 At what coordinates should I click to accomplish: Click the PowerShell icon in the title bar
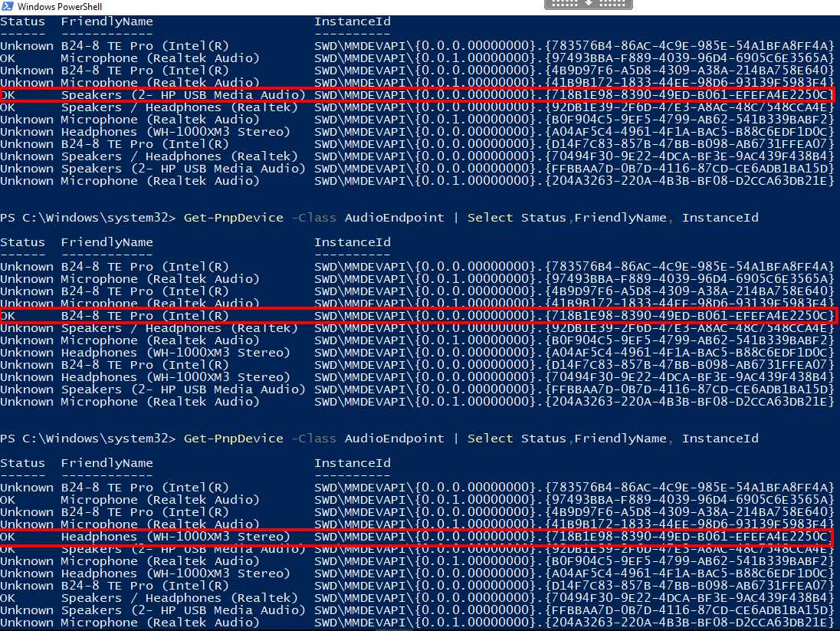[x=7, y=6]
